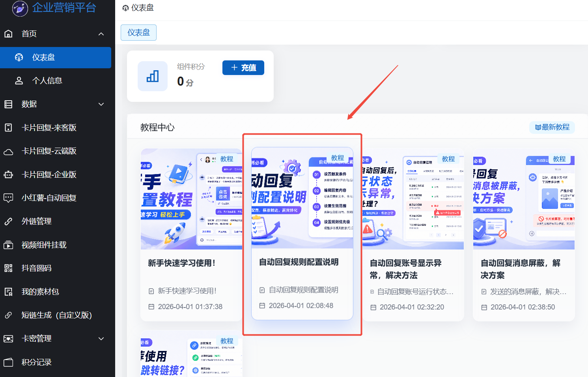Click the breadcrumb 仪表盘 icon at top

tap(125, 8)
